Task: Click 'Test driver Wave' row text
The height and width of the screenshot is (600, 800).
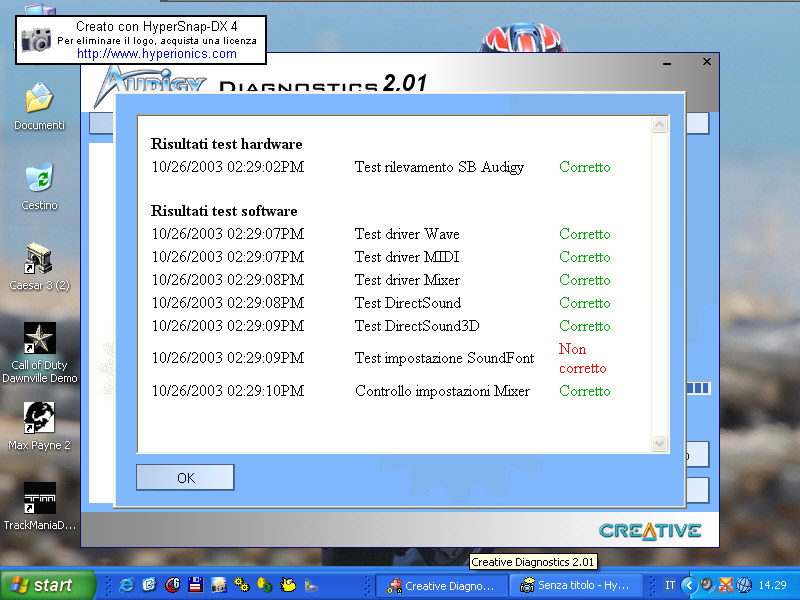Action: coord(407,234)
